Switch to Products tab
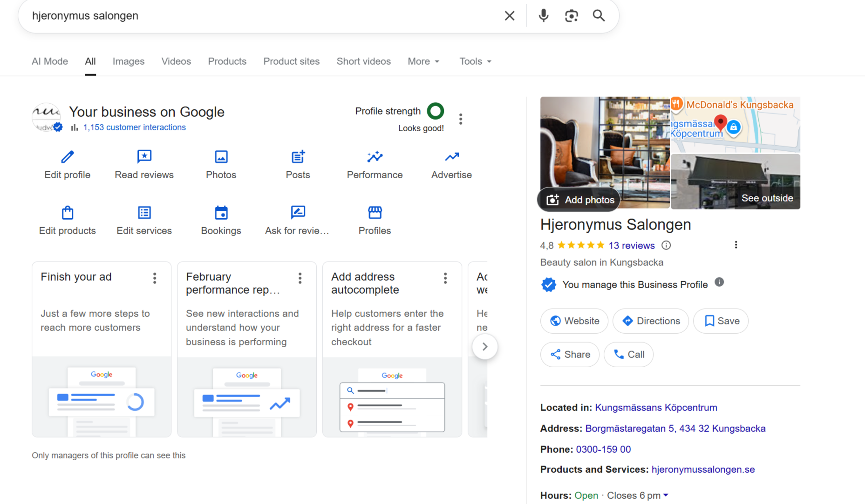 [227, 61]
